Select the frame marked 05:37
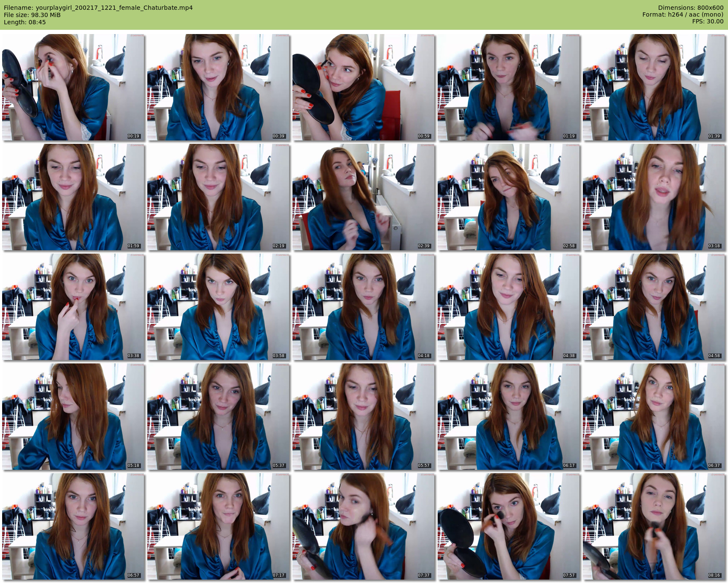The height and width of the screenshot is (583, 728). (218, 417)
